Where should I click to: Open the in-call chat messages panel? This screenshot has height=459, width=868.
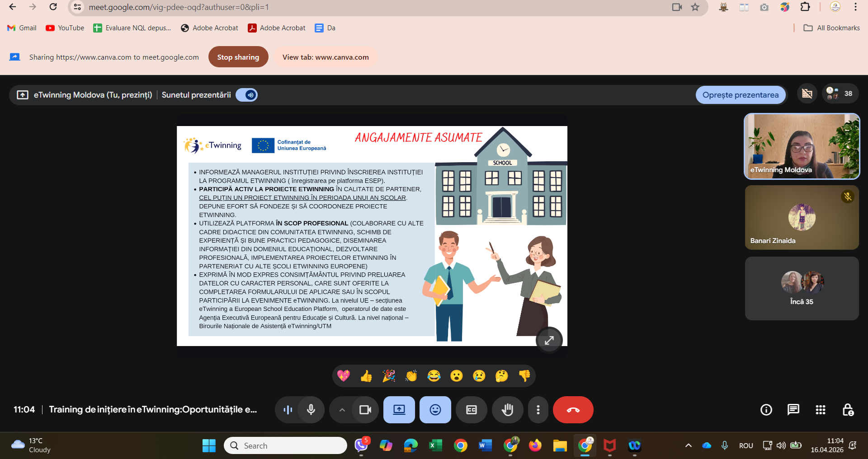pyautogui.click(x=793, y=410)
